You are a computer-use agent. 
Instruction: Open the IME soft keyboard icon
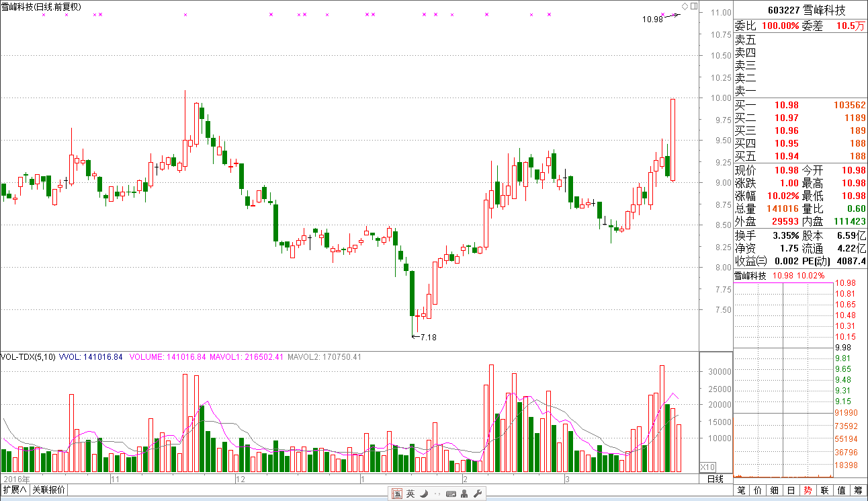(x=451, y=494)
